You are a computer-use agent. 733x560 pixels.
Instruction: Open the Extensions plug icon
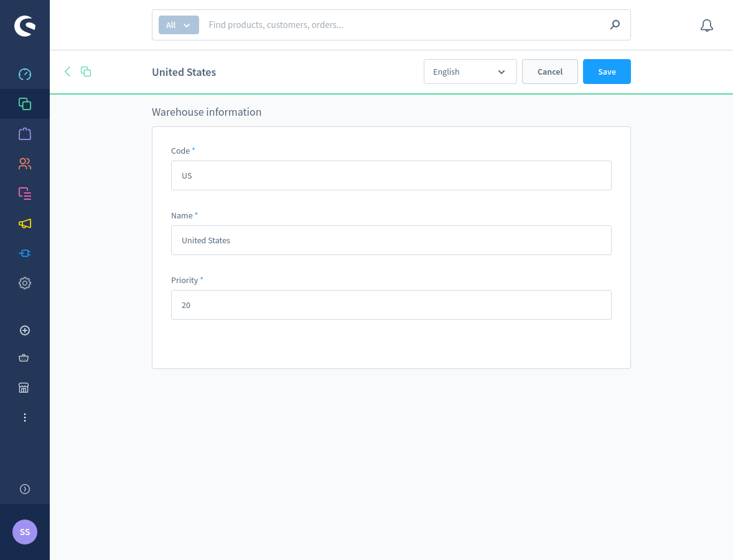pyautogui.click(x=25, y=253)
